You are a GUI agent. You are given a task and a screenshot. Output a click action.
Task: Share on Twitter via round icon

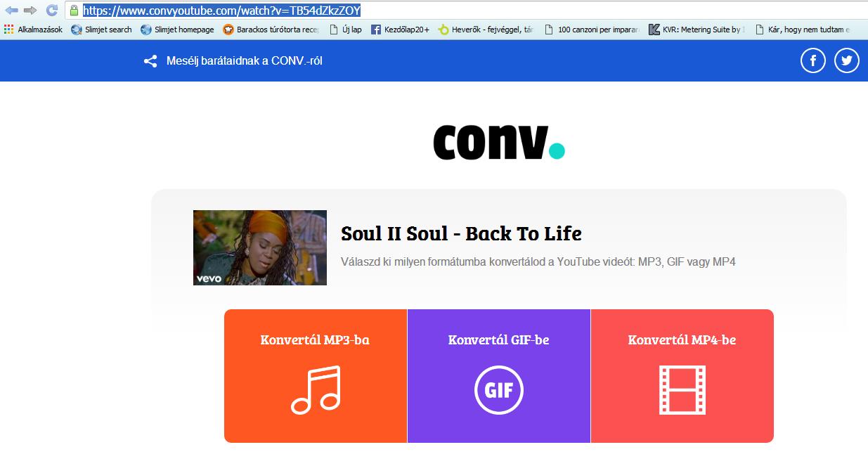coord(847,60)
